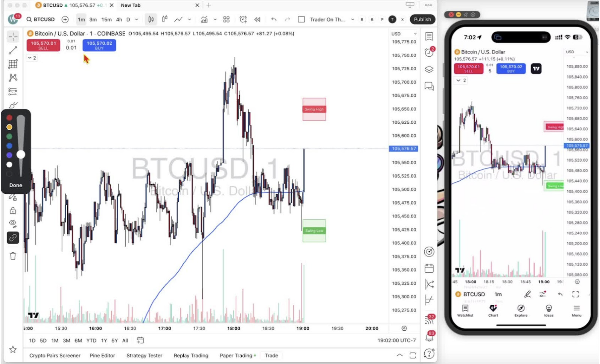Open the line chart style dropdown arrow
Viewport: 600px width, 364px height.
[x=190, y=20]
